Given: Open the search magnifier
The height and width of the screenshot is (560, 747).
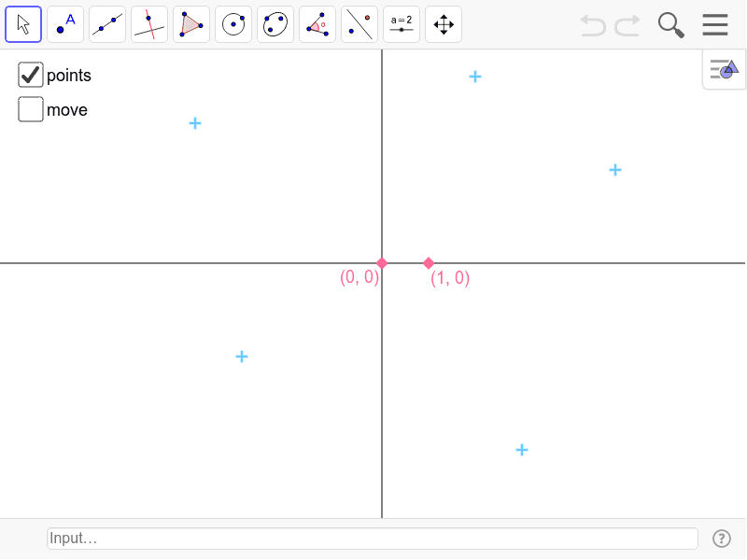Looking at the screenshot, I should pos(670,25).
